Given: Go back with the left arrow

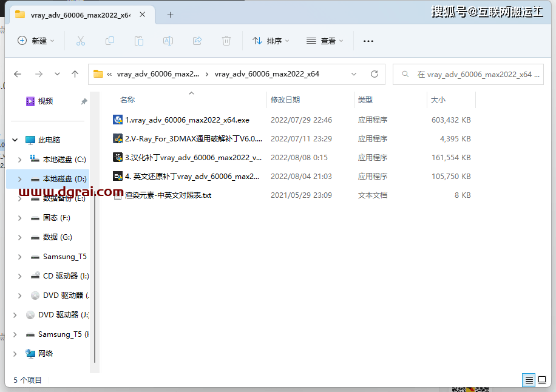Looking at the screenshot, I should (18, 74).
